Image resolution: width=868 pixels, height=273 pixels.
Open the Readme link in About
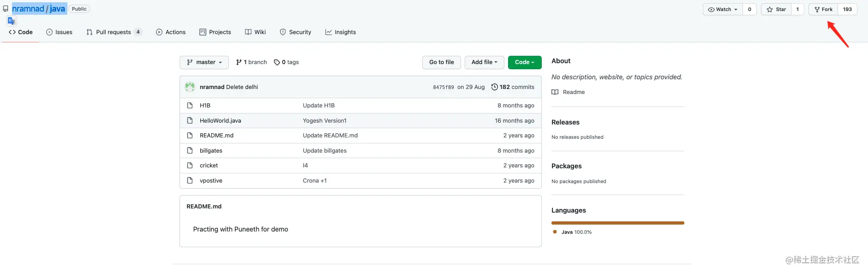click(x=574, y=92)
